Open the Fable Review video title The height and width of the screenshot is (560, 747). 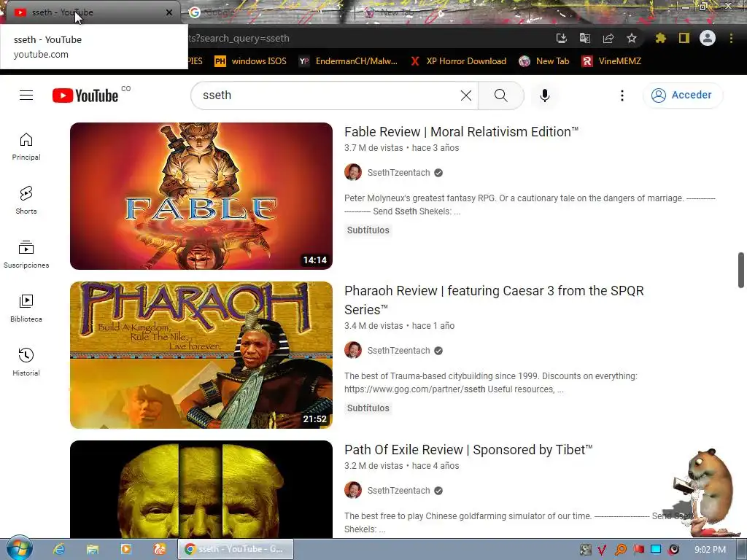461,131
